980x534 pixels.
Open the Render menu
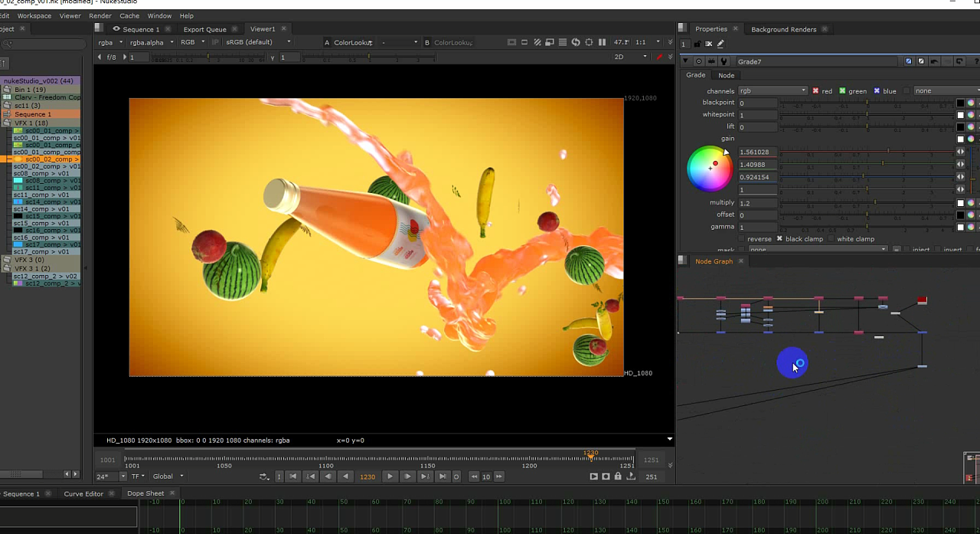[x=100, y=15]
